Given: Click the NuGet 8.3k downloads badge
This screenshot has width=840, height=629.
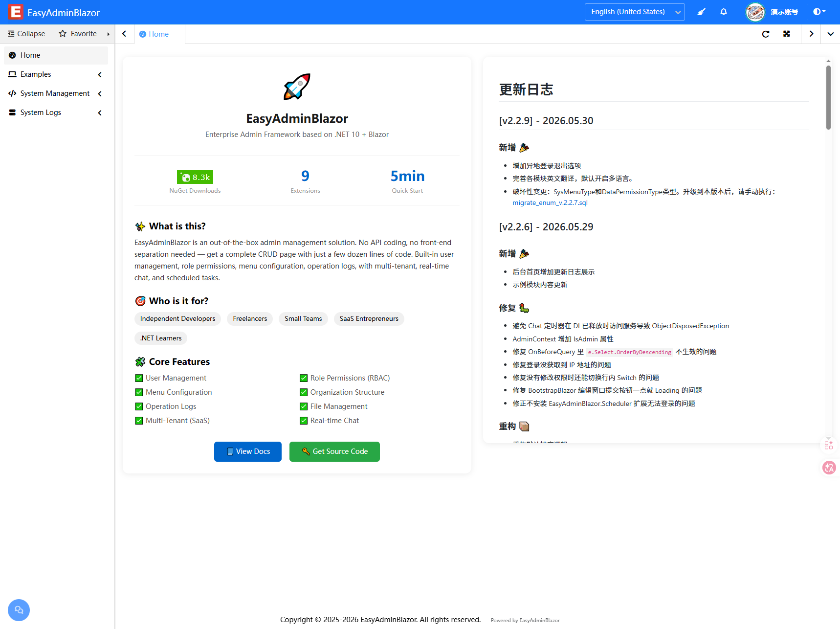Looking at the screenshot, I should (195, 177).
